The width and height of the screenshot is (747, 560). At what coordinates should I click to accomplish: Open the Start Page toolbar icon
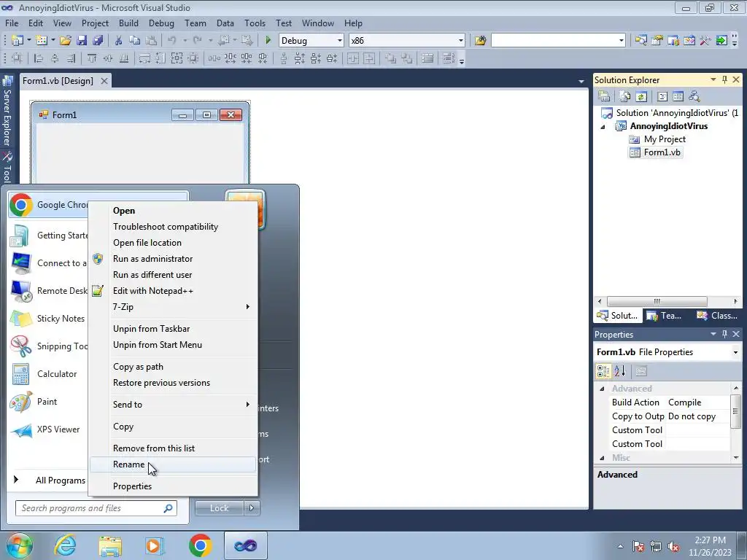(x=721, y=41)
